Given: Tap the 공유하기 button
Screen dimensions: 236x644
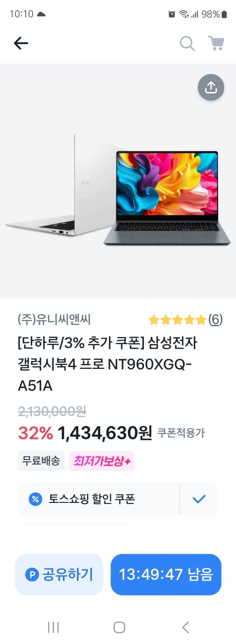Looking at the screenshot, I should [x=59, y=574].
